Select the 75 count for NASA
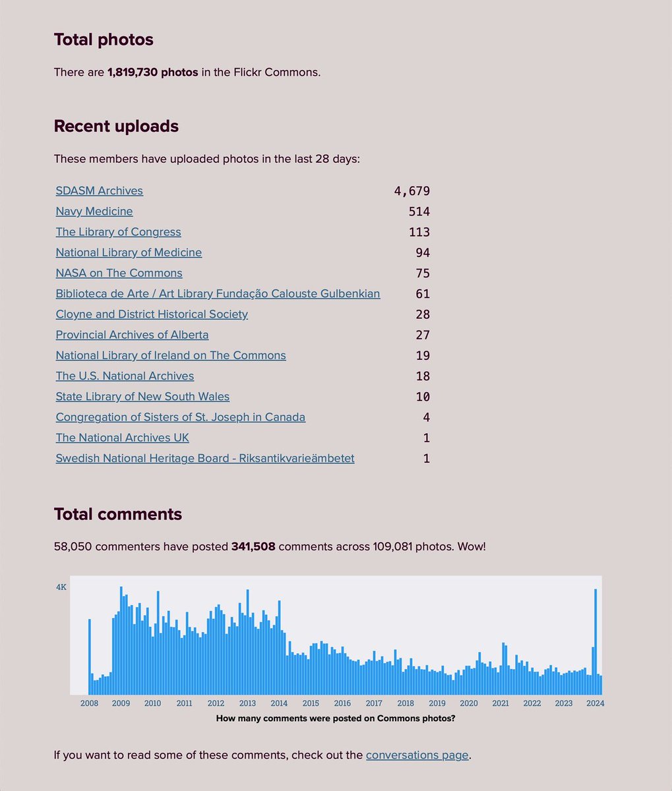This screenshot has height=791, width=672. (x=423, y=273)
